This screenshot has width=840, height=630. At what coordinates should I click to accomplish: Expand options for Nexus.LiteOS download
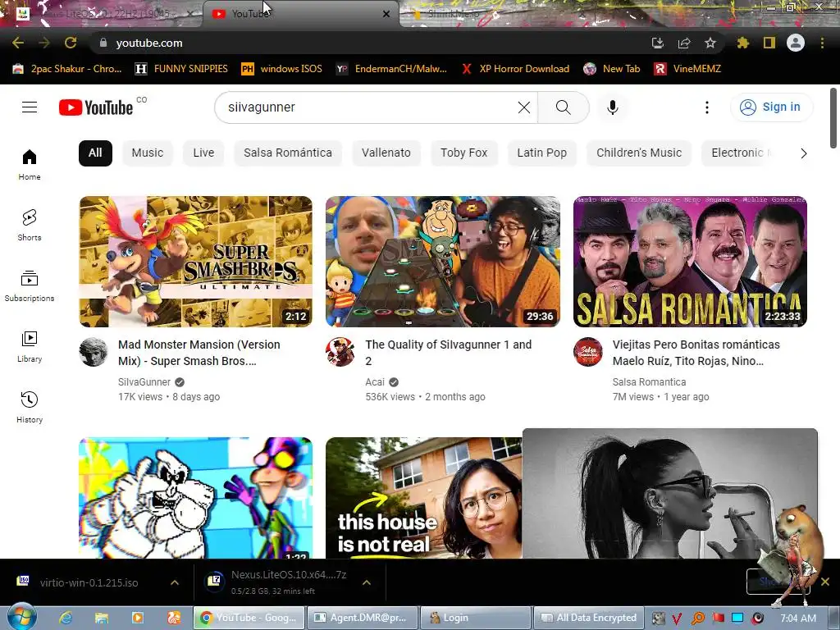pos(367,582)
